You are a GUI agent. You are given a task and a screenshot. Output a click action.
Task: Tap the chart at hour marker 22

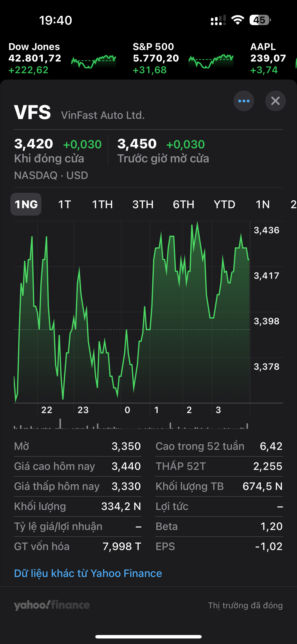tap(47, 410)
